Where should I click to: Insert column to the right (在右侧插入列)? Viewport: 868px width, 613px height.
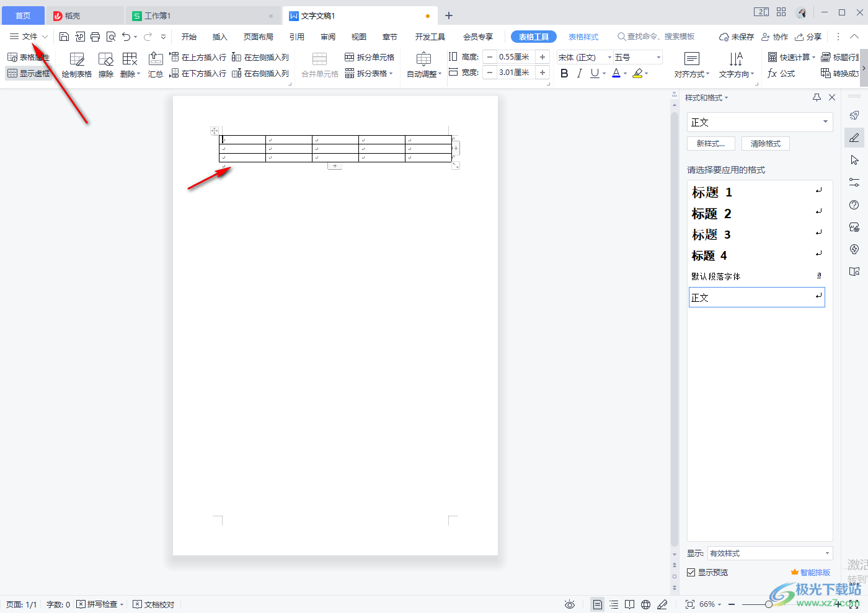tap(260, 73)
